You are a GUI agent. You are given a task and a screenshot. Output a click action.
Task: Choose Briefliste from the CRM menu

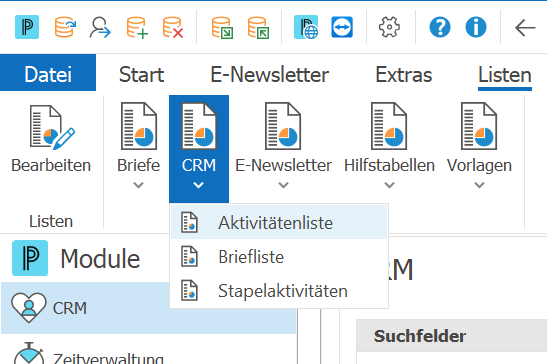[x=279, y=257]
